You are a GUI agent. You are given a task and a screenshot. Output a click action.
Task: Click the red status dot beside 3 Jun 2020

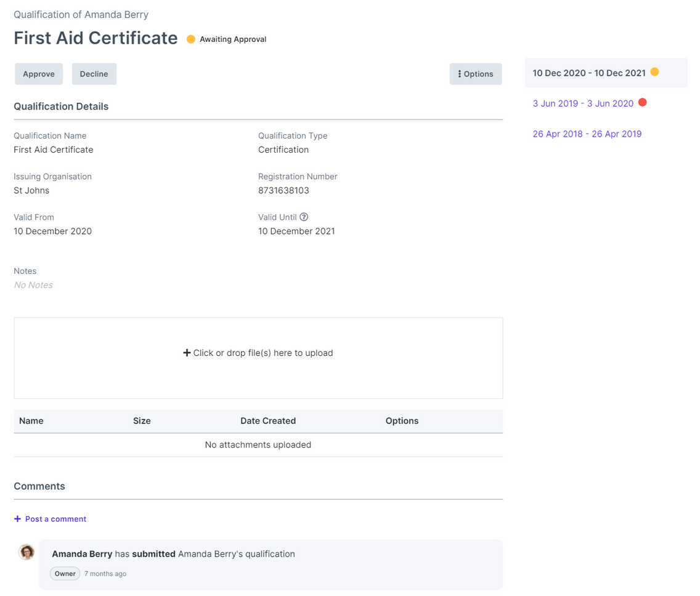[x=643, y=102]
